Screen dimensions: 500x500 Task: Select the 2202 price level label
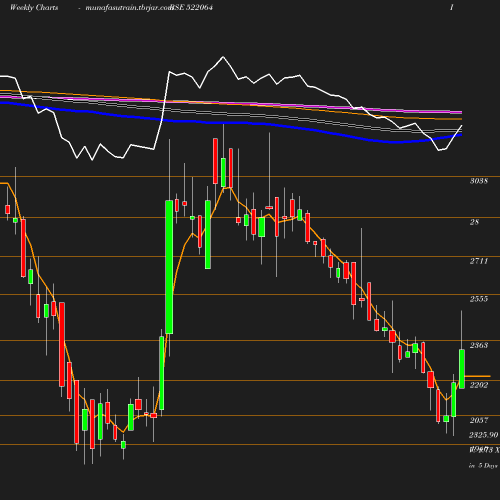click(479, 385)
